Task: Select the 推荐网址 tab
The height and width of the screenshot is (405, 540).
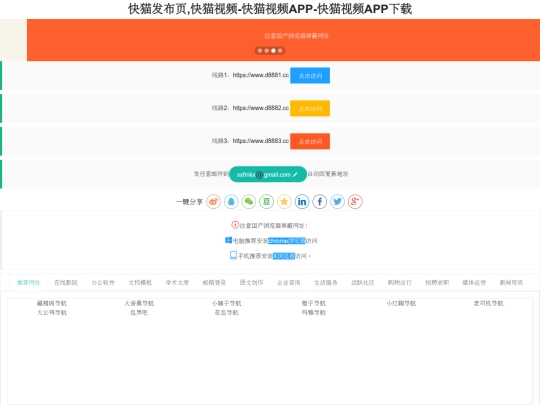Action: pos(29,283)
